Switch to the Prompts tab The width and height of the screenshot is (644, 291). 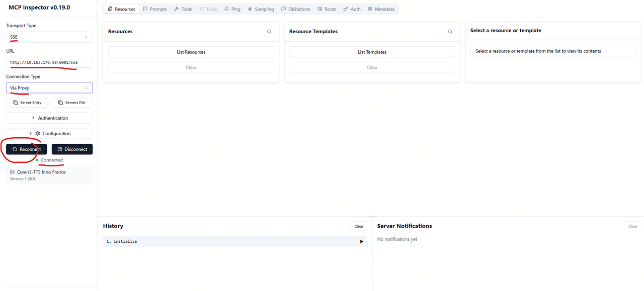[x=155, y=9]
